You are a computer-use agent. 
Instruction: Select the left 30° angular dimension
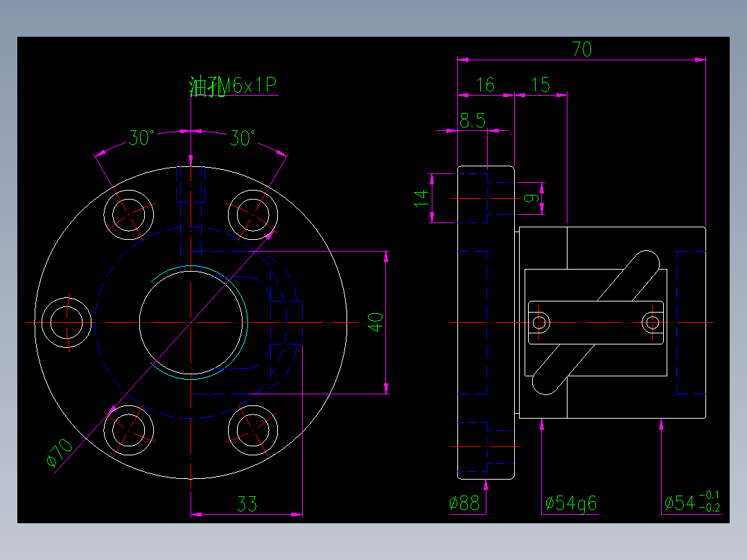[x=141, y=137]
